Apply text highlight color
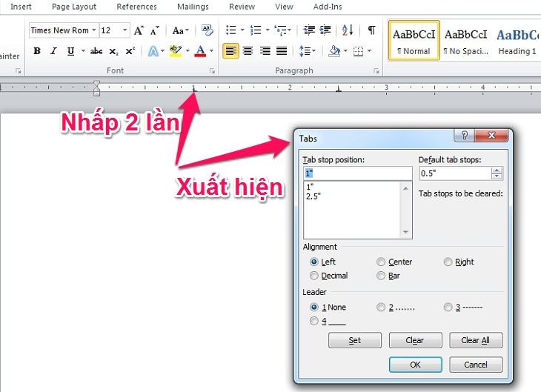The image size is (541, 392). click(x=176, y=51)
